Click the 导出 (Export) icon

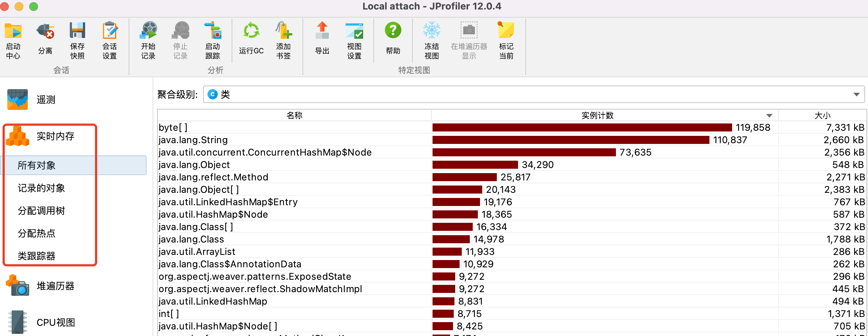(322, 30)
